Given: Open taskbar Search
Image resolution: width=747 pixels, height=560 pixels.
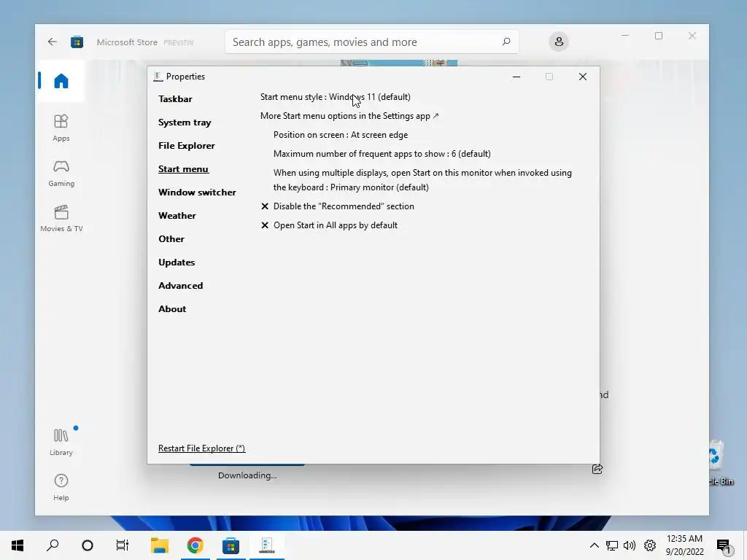Looking at the screenshot, I should click(53, 545).
